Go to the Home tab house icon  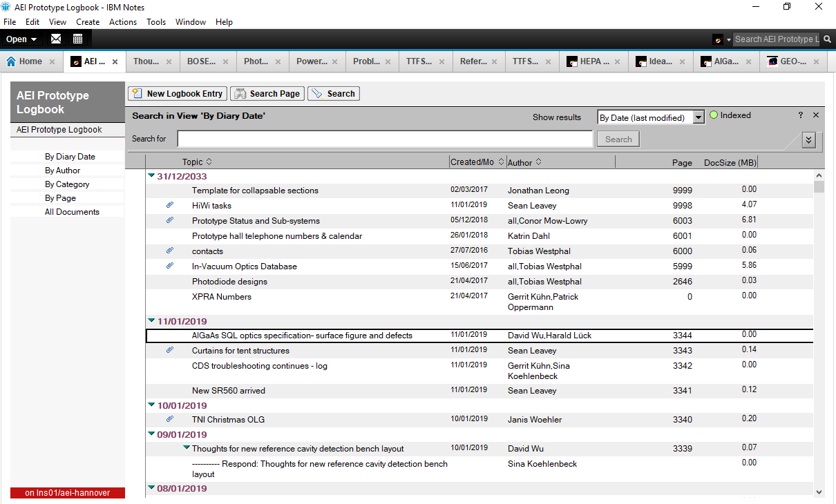click(x=12, y=61)
